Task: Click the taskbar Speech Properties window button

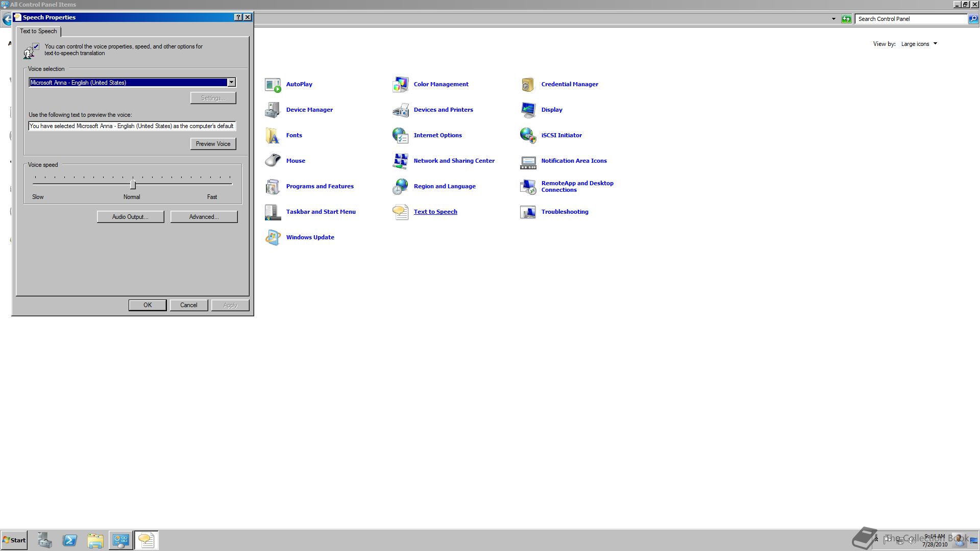Action: coord(146,540)
